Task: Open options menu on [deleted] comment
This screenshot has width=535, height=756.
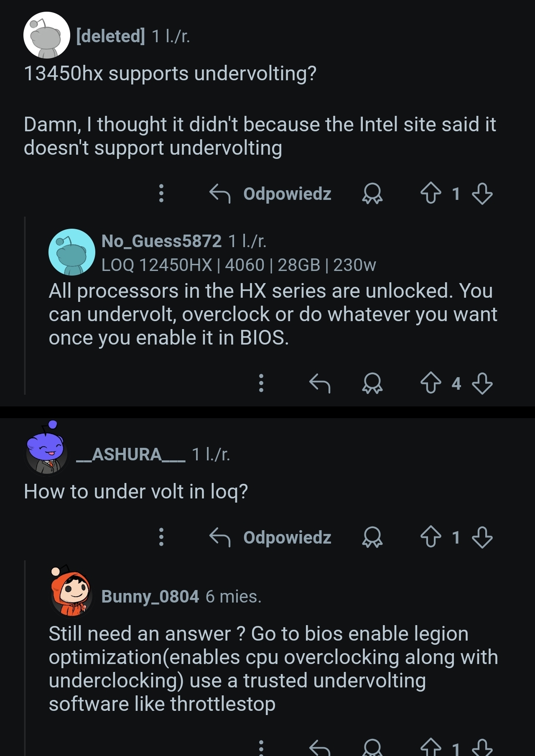Action: pyautogui.click(x=161, y=194)
